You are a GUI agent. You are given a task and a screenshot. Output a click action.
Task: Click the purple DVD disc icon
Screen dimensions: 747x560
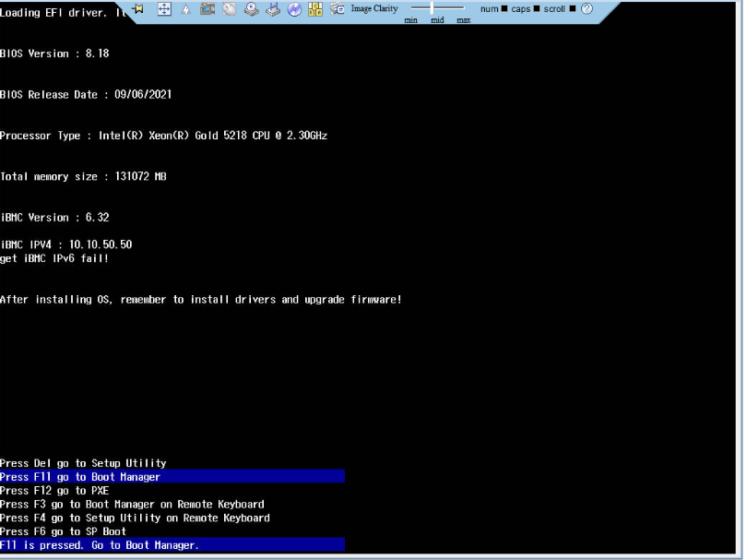coord(294,9)
